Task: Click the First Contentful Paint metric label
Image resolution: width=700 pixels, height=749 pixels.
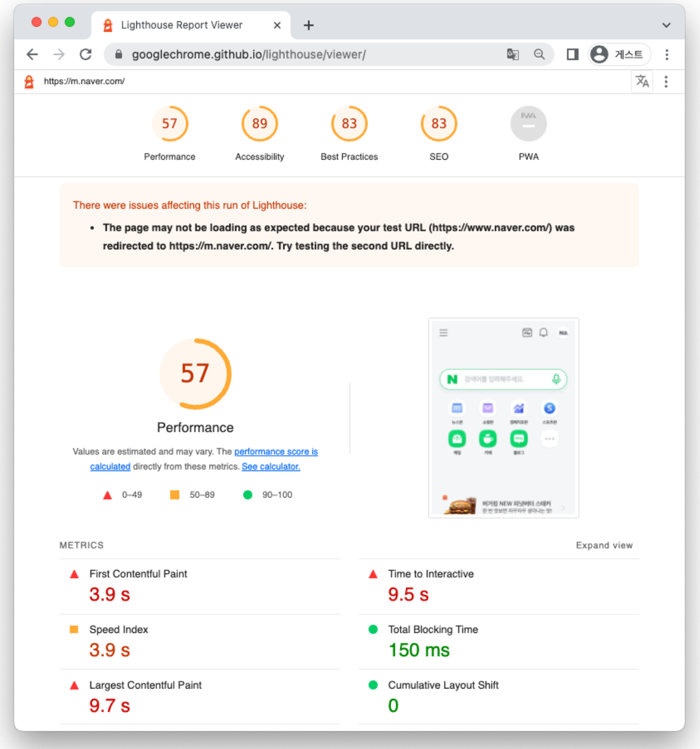Action: coord(138,574)
